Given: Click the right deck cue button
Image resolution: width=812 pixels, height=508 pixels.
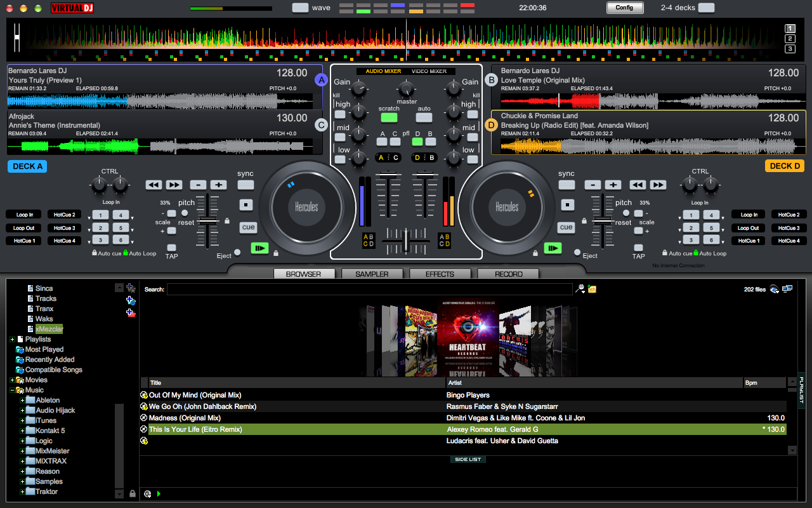Looking at the screenshot, I should click(566, 227).
